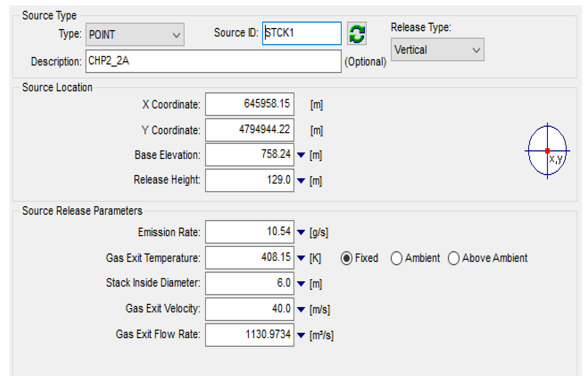Open Release Height unit arrow
This screenshot has width=588, height=382.
301,181
